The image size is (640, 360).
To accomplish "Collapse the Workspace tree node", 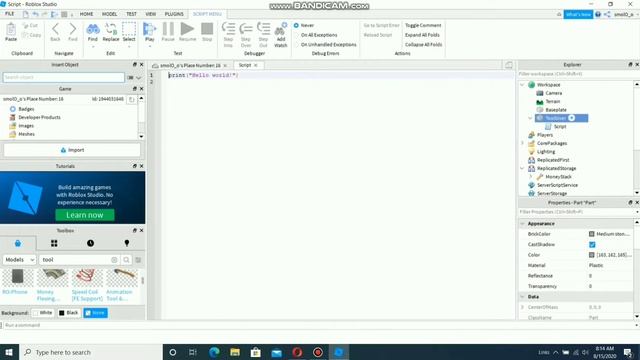I will (522, 85).
